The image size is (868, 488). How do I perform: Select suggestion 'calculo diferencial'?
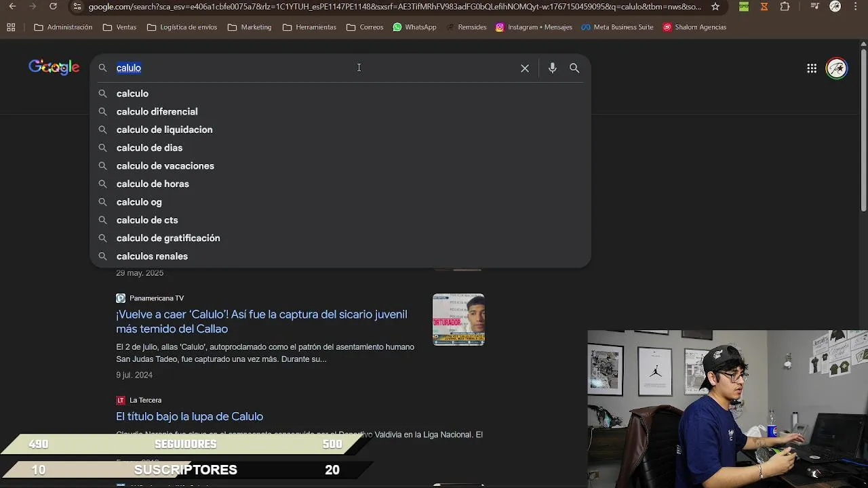[340, 112]
